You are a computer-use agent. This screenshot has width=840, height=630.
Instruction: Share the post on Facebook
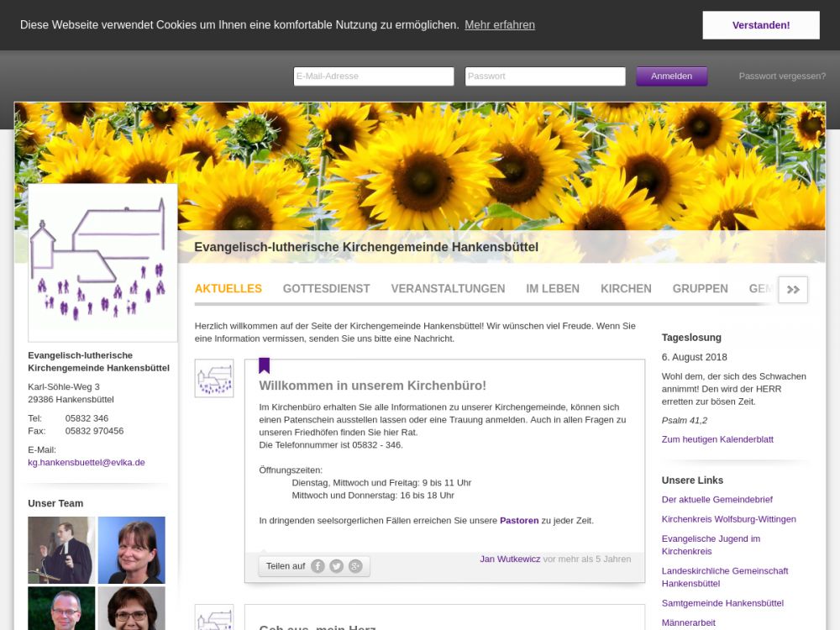click(x=318, y=566)
